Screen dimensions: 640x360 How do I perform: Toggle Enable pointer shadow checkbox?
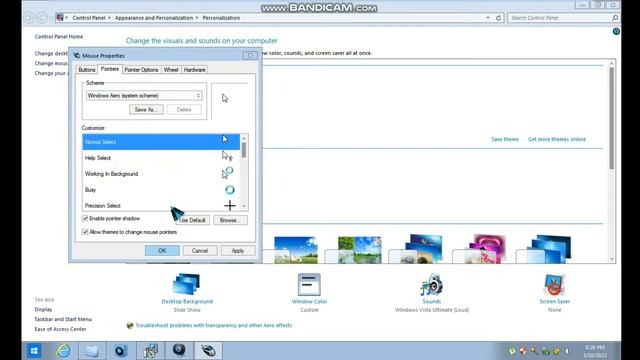[85, 218]
